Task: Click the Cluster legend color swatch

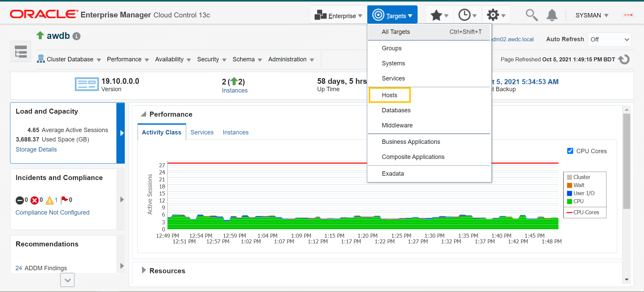Action: [x=570, y=177]
